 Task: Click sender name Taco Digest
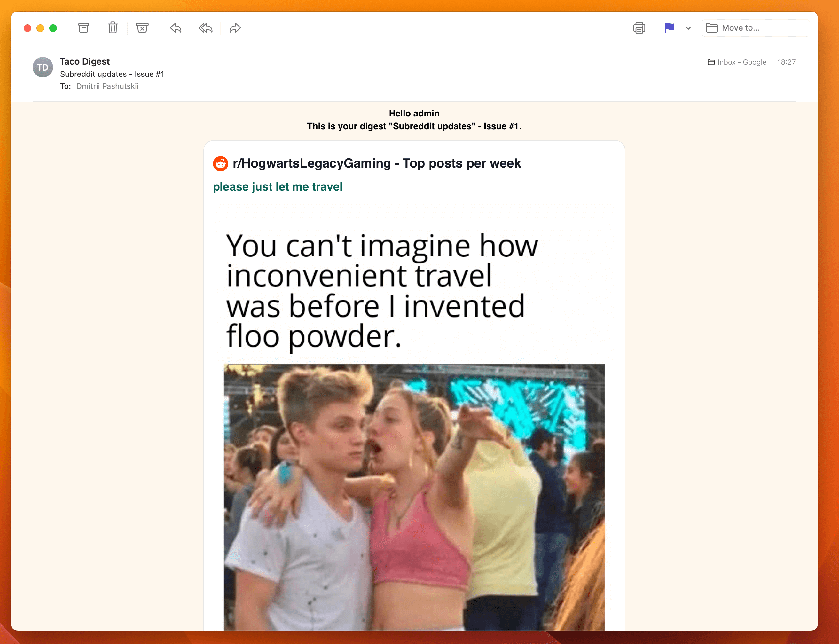85,61
